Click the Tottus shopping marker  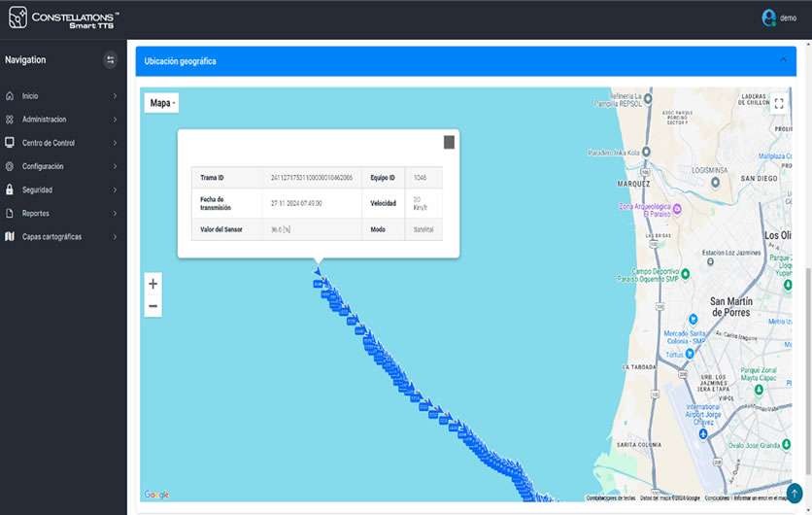(x=690, y=354)
